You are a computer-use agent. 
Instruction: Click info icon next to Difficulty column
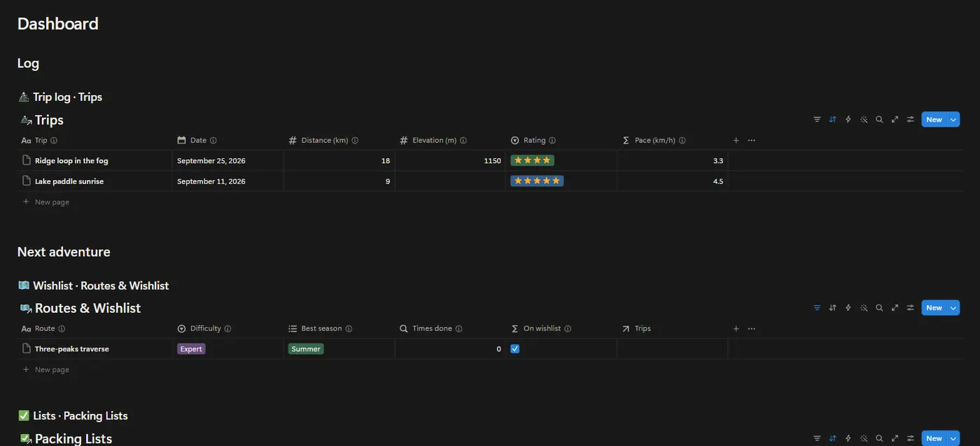[x=227, y=329]
